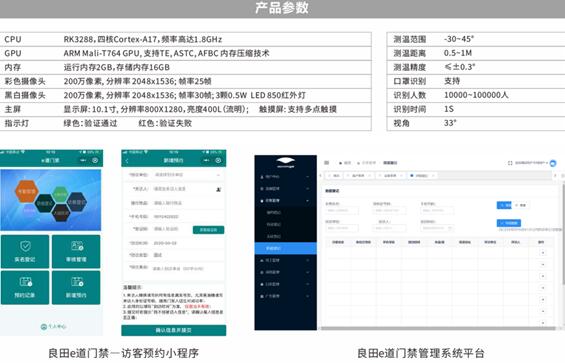Select the highlighted blue sidebar submenu item
This screenshot has height=364, width=565.
coord(285,248)
